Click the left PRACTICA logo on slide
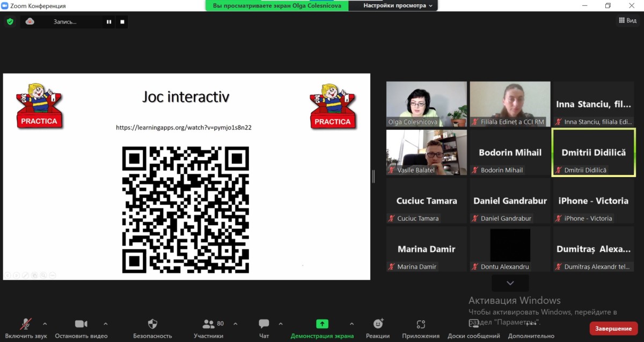Image resolution: width=644 pixels, height=342 pixels. pos(39,106)
